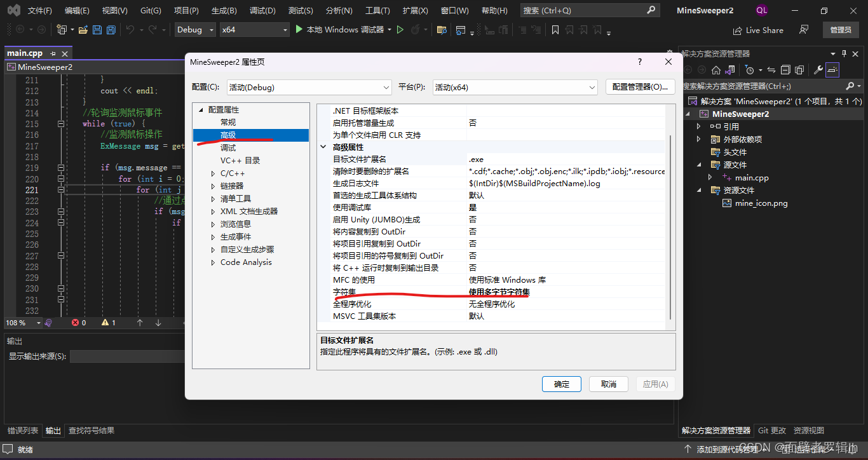Click the property grid vertical scrollbar

pos(670,229)
